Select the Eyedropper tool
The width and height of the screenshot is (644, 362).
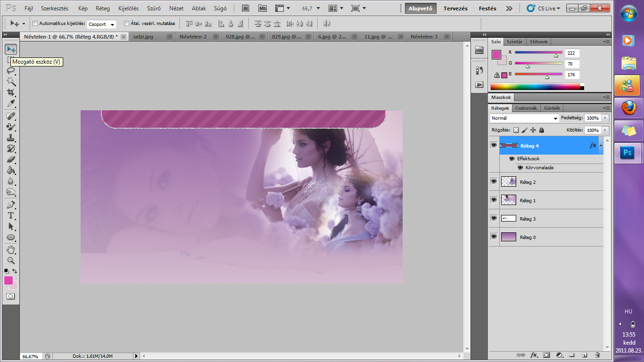pyautogui.click(x=10, y=104)
